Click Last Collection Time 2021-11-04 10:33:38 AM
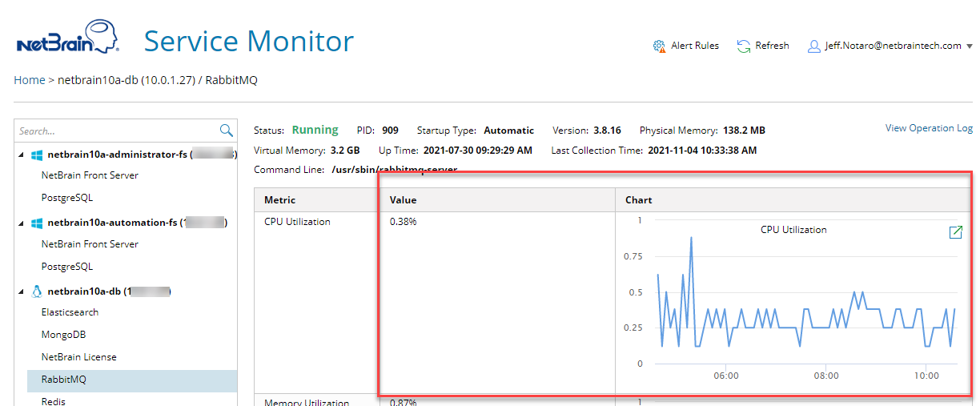 (x=702, y=150)
